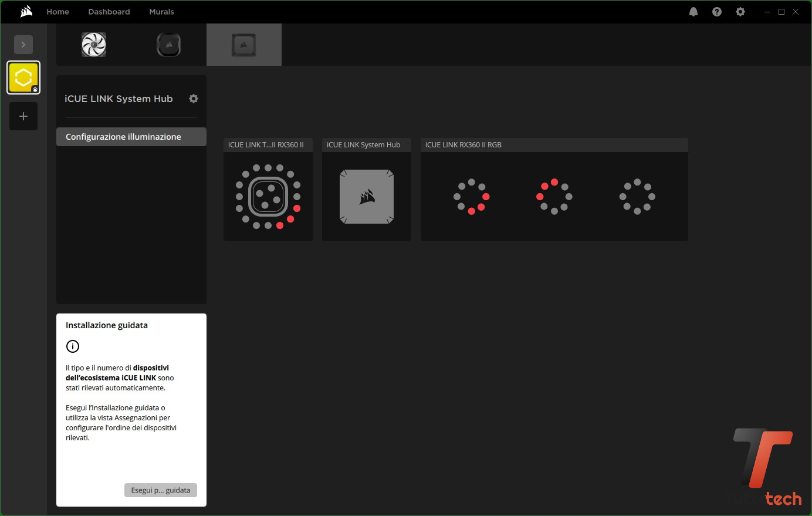Go to the Home tab
812x516 pixels.
point(57,12)
